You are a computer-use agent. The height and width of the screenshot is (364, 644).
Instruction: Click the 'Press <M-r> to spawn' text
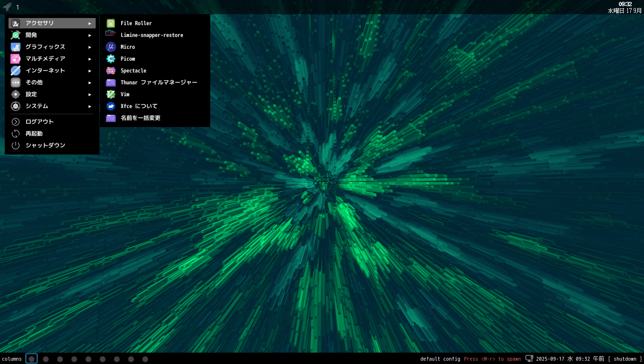[x=492, y=359]
